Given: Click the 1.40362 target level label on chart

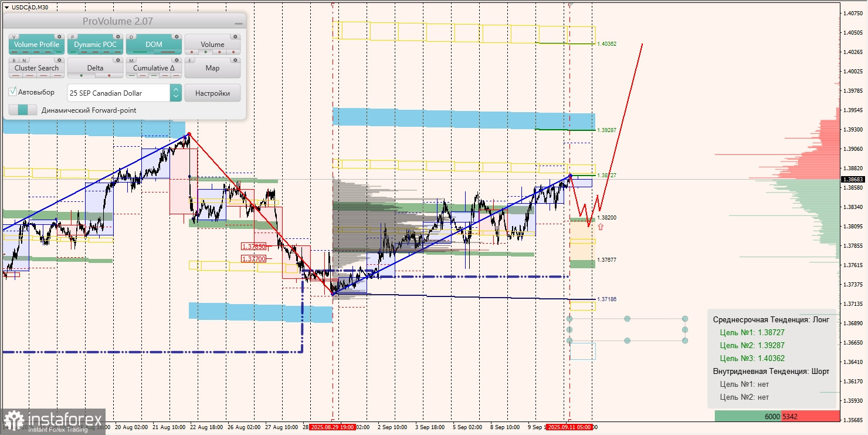Looking at the screenshot, I should point(607,44).
